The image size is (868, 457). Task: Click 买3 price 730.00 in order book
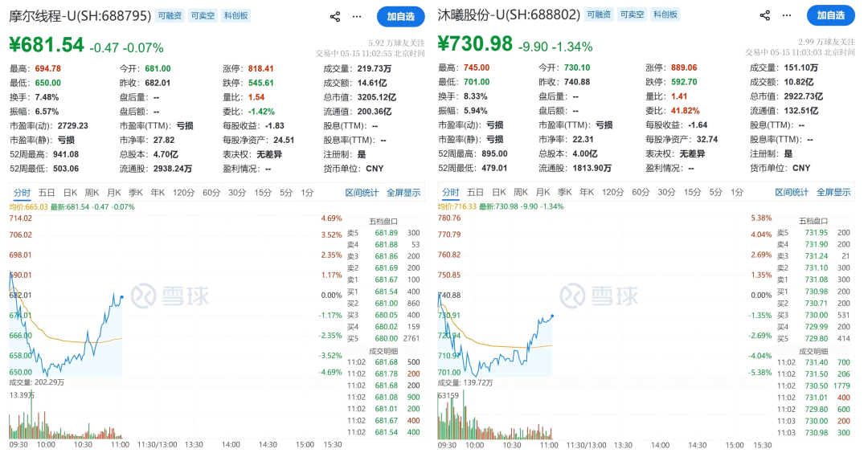(x=817, y=315)
